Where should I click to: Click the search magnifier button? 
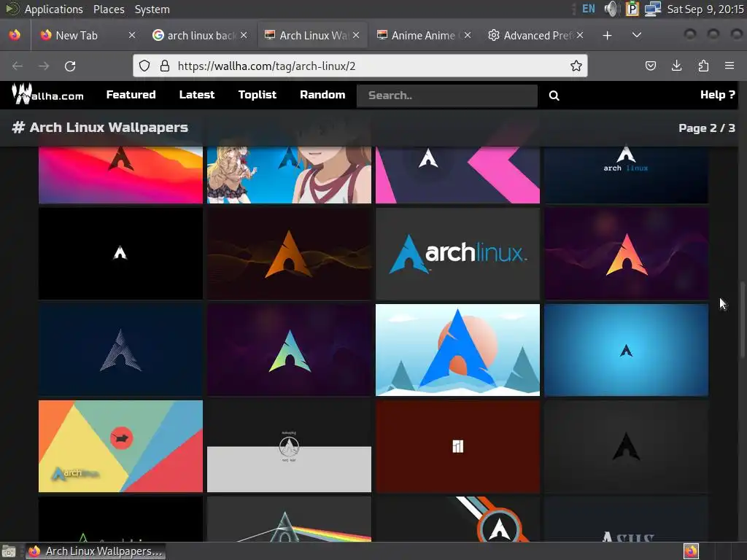[x=554, y=96]
